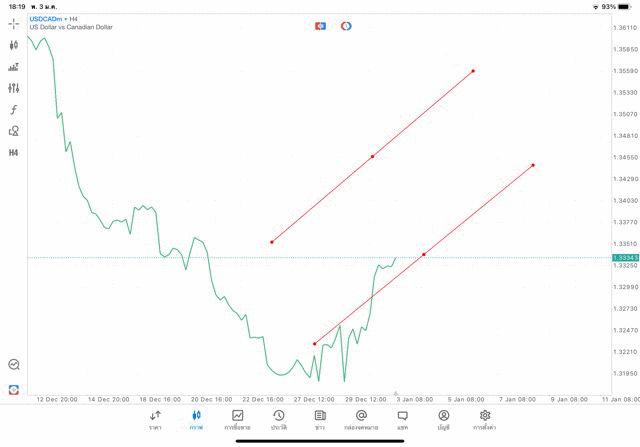Open the drawing objects shapes icon
The width and height of the screenshot is (640, 447).
click(x=14, y=131)
